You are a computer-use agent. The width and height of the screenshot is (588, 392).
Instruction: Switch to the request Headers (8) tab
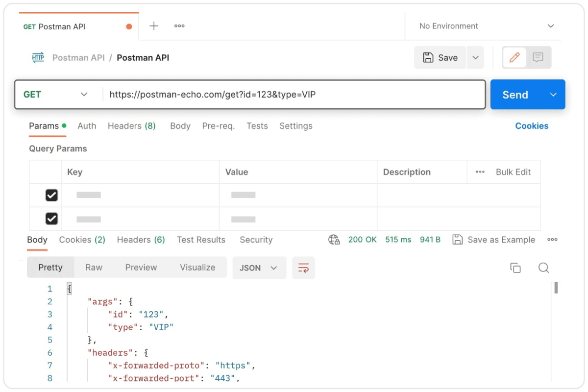pyautogui.click(x=131, y=126)
